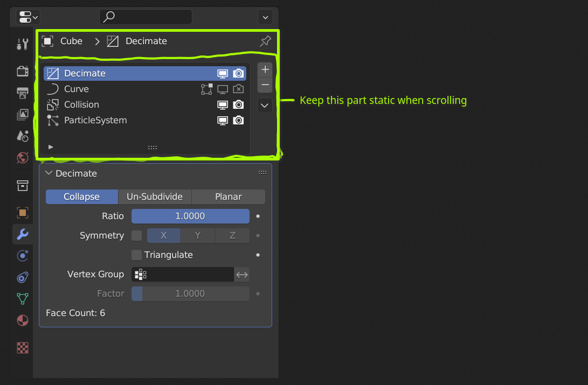The width and height of the screenshot is (588, 385).
Task: Add a new modifier with plus
Action: (x=265, y=69)
